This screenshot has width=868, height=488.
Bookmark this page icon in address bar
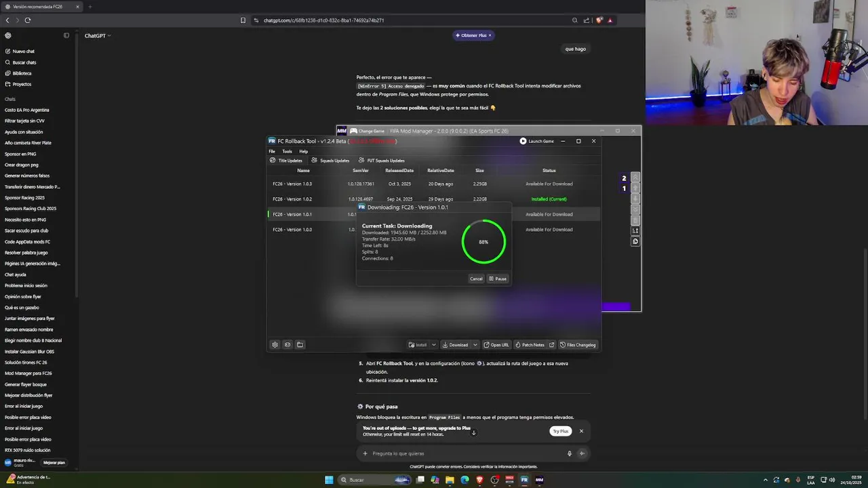tap(243, 20)
